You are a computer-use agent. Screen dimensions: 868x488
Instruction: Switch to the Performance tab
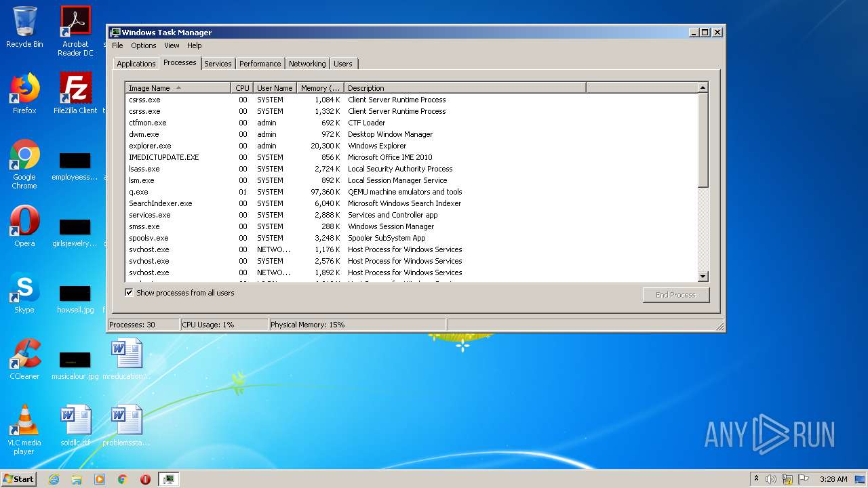[x=260, y=64]
